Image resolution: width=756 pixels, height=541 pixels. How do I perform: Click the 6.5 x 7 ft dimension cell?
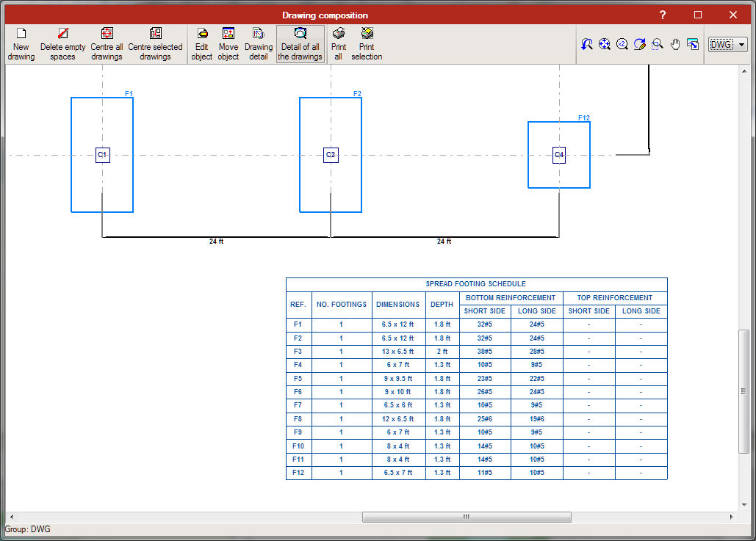(397, 473)
